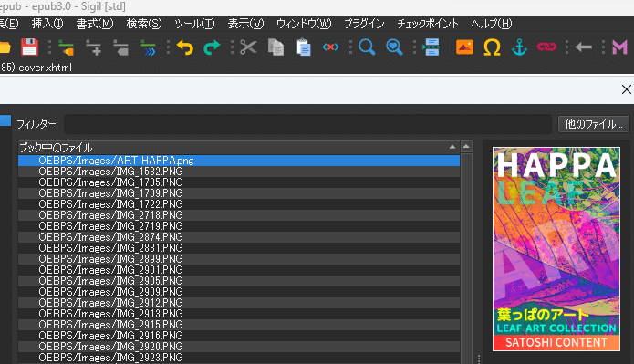Click the cover.xhtml tab label
634x364 pixels.
[45, 68]
